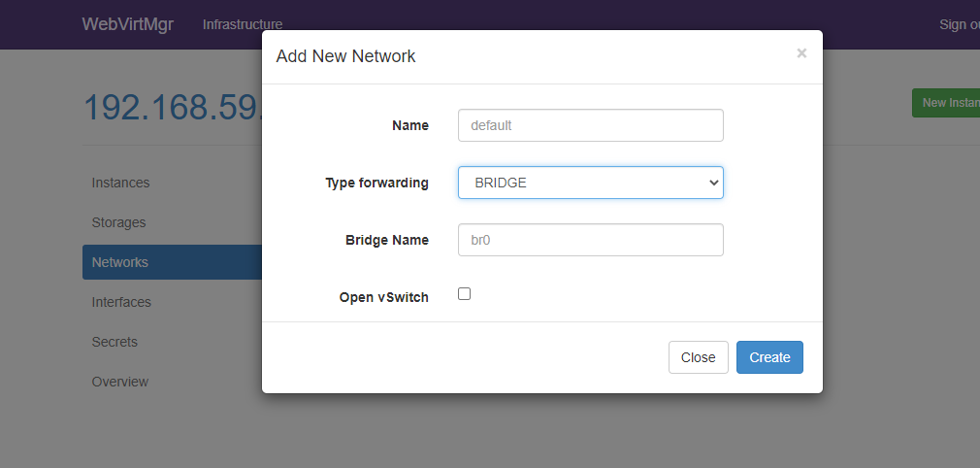The width and height of the screenshot is (980, 468).
Task: Click the Sign out link
Action: (959, 24)
